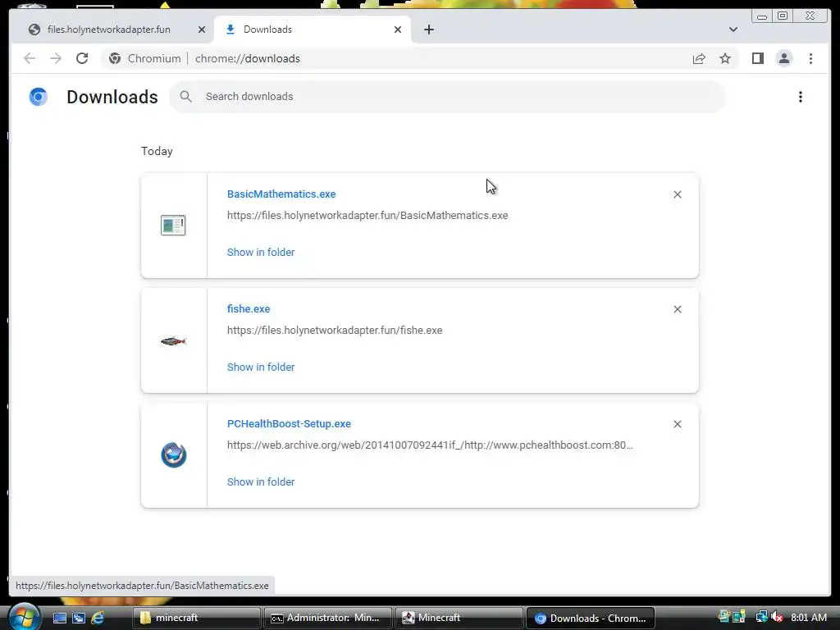This screenshot has height=630, width=840.
Task: Click the 8:01 AM clock
Action: tap(808, 618)
